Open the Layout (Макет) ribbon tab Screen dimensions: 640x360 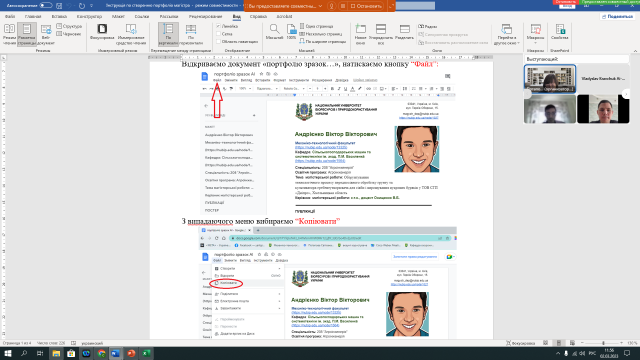pos(118,16)
